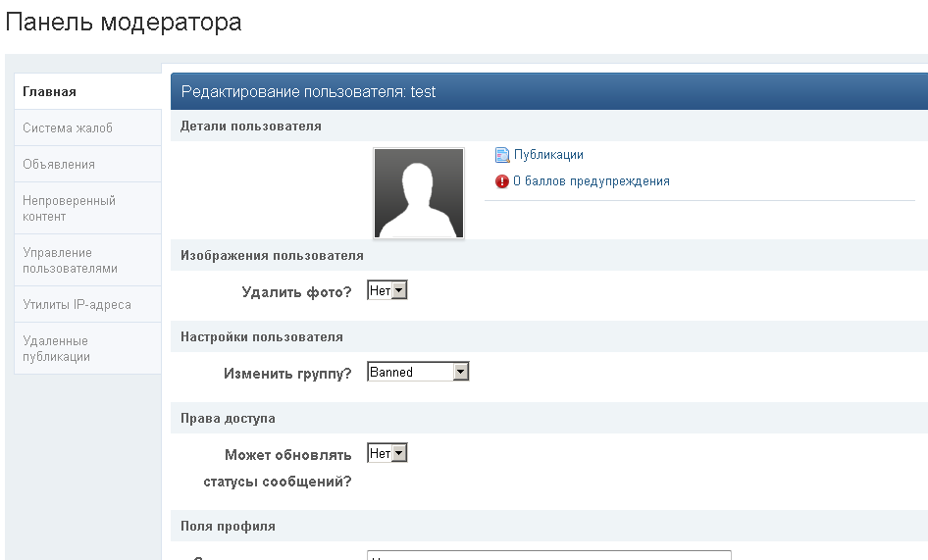Switch to the Система жалоб section
The image size is (928, 560).
click(x=68, y=128)
